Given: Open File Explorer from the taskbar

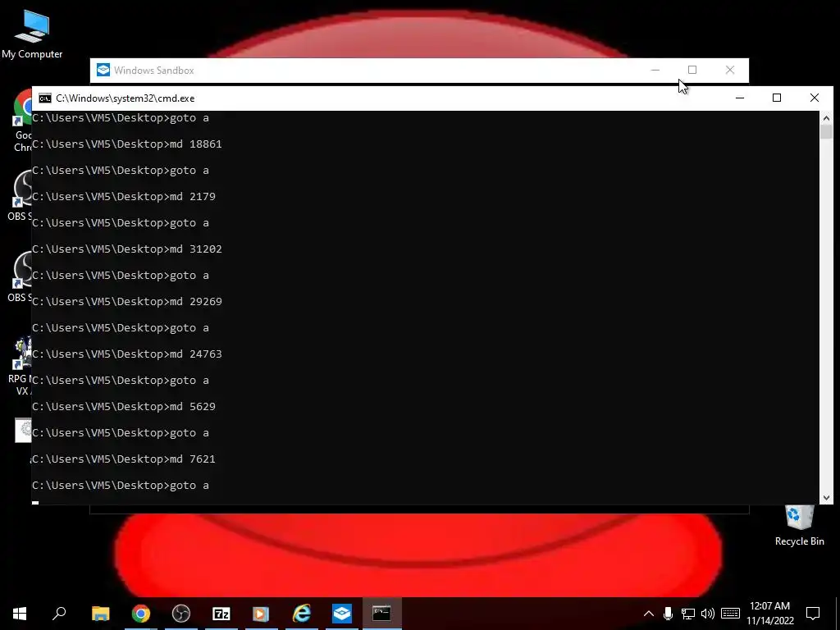Looking at the screenshot, I should click(x=100, y=614).
